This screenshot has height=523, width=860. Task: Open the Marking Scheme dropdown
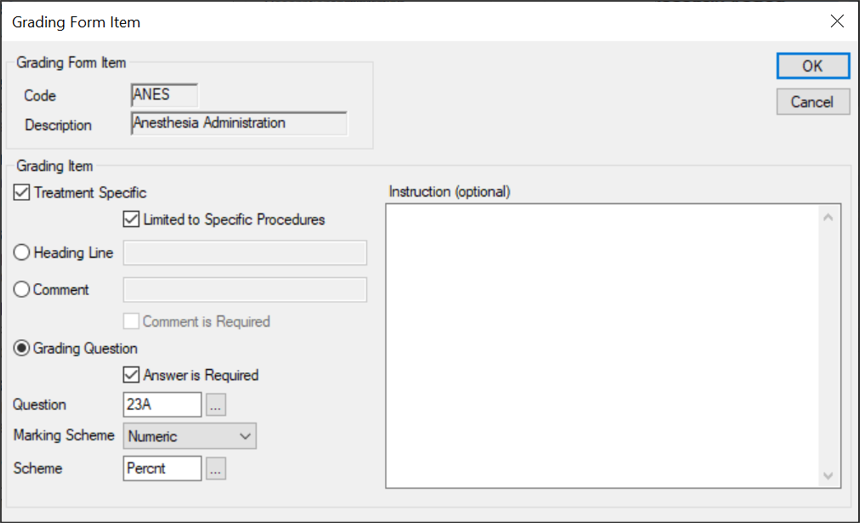[x=189, y=436]
